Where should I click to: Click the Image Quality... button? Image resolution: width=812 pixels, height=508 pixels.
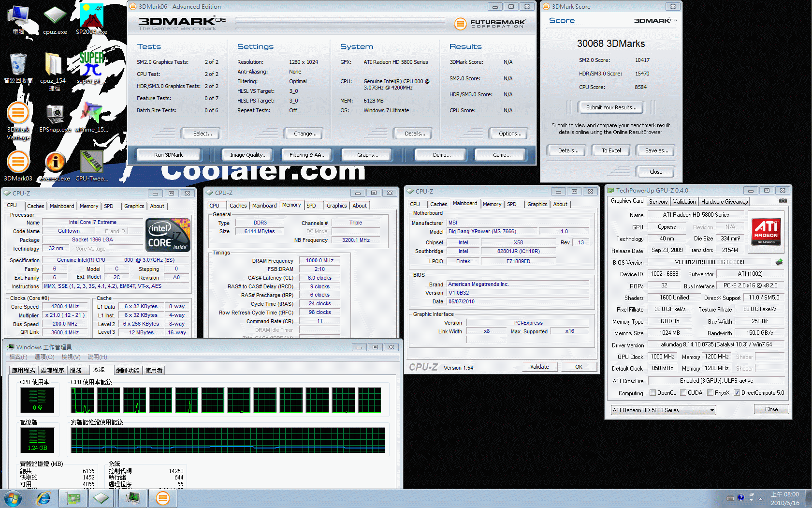[x=247, y=155]
